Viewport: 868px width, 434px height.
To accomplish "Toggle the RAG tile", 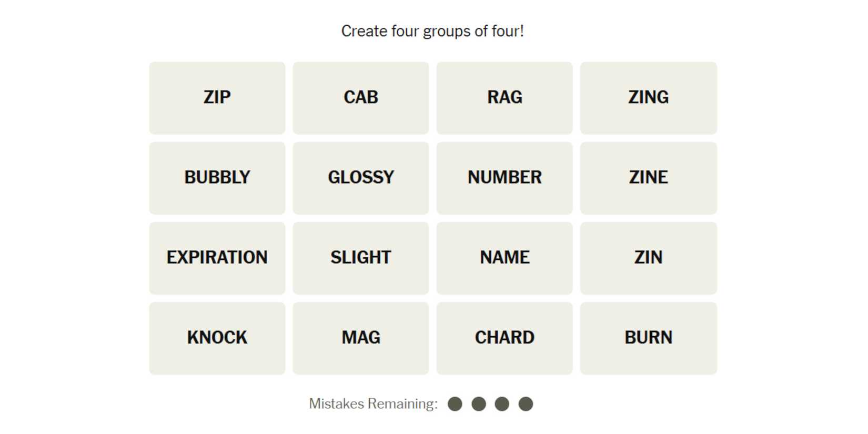I will click(504, 98).
